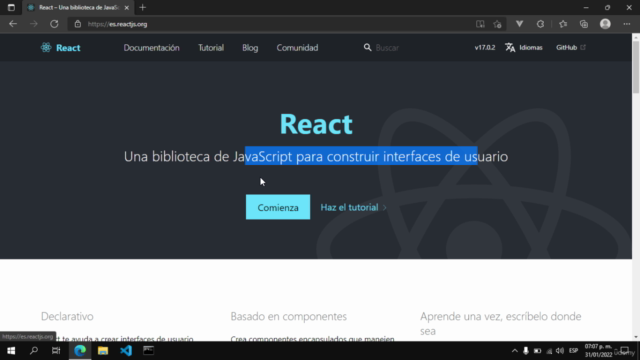Open Windows taskbar search
640x360 pixels.
click(34, 351)
